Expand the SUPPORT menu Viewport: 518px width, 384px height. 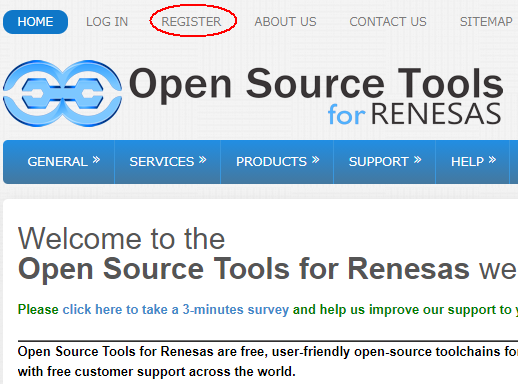(385, 162)
